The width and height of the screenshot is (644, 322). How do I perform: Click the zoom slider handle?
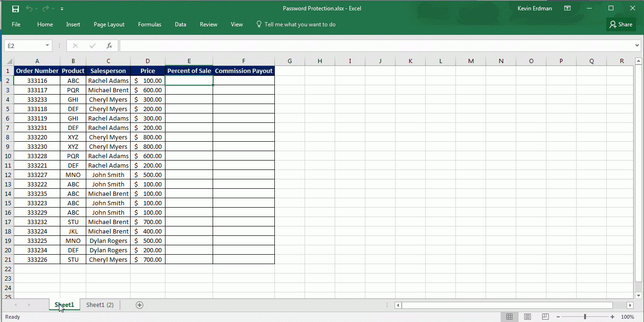(x=585, y=317)
